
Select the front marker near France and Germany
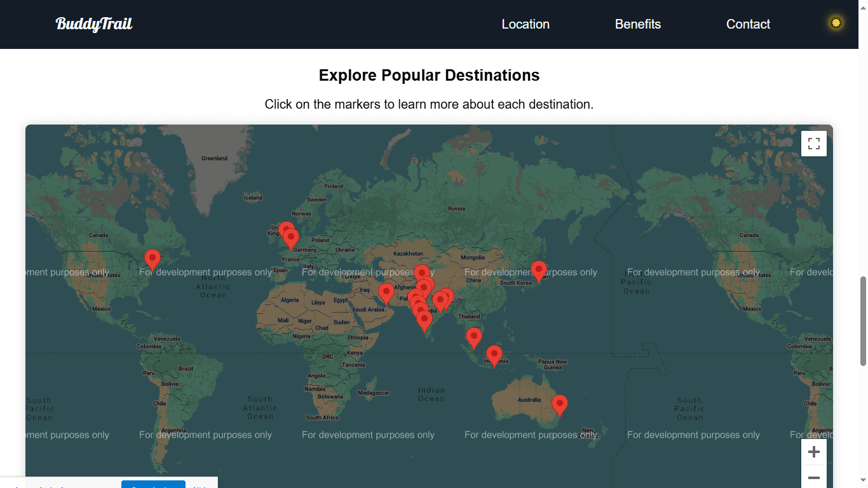click(x=291, y=239)
